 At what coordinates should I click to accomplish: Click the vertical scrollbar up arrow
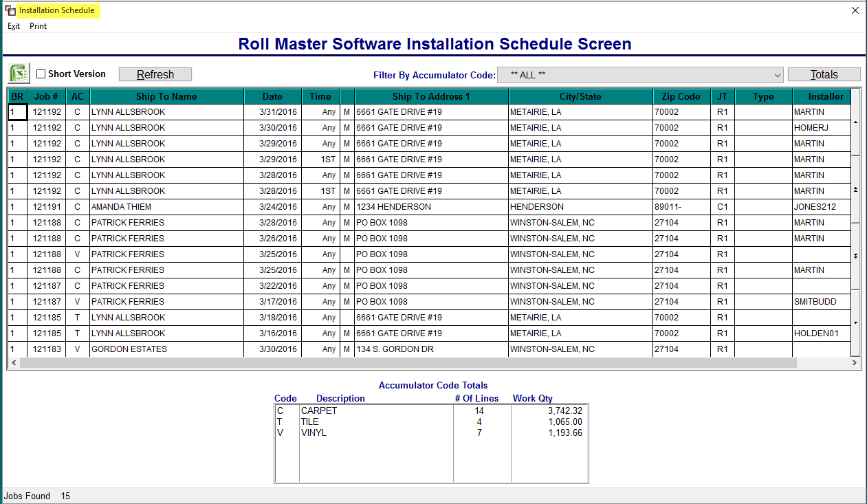coord(855,122)
